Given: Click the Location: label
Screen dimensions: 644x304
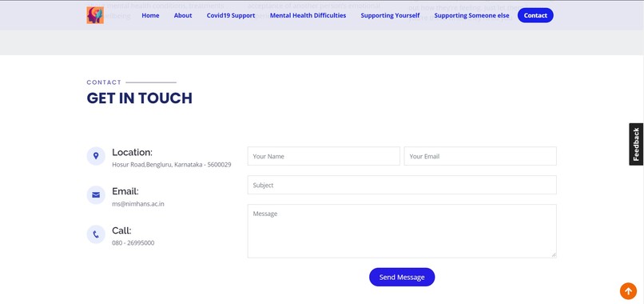Looking at the screenshot, I should 133,152.
